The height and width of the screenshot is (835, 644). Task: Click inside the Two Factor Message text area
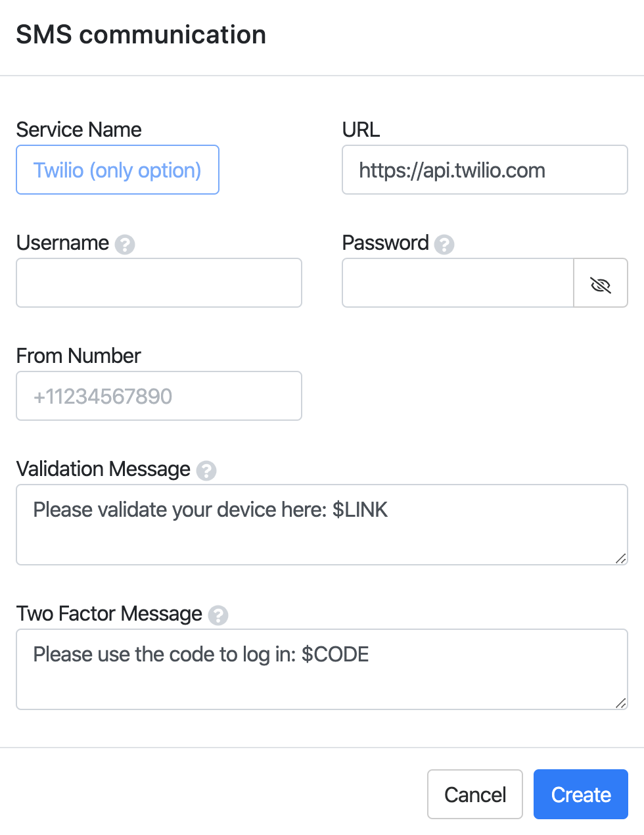pos(321,669)
